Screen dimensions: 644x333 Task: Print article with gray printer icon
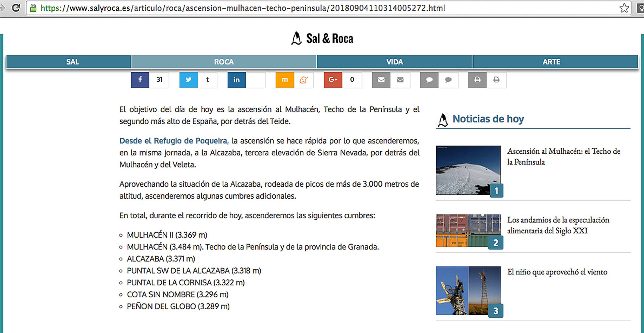point(477,80)
